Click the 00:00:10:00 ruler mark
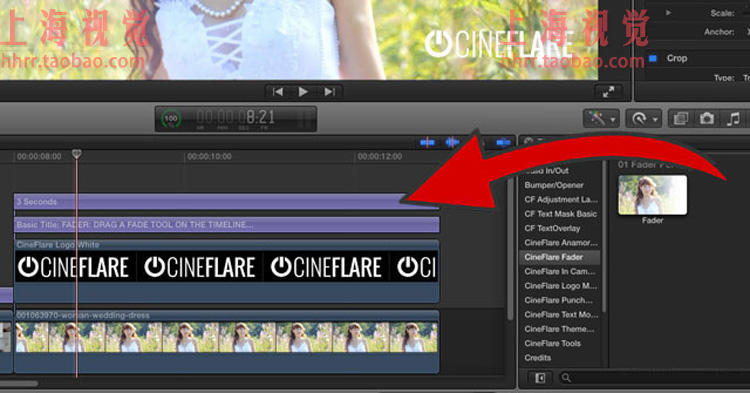 [x=210, y=156]
